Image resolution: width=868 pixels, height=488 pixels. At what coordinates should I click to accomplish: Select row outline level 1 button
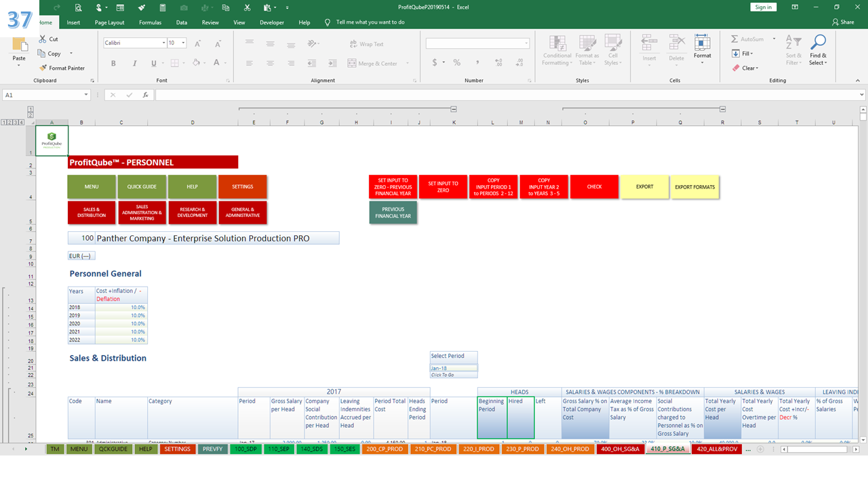click(x=4, y=122)
